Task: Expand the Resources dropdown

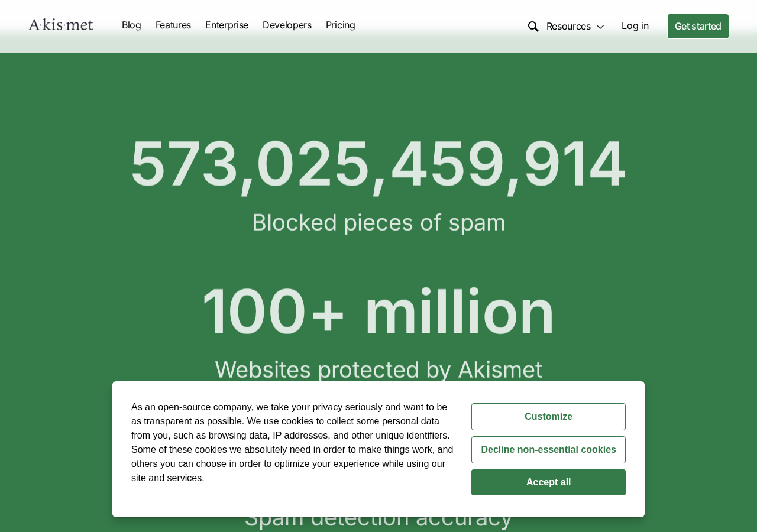Action: click(575, 27)
